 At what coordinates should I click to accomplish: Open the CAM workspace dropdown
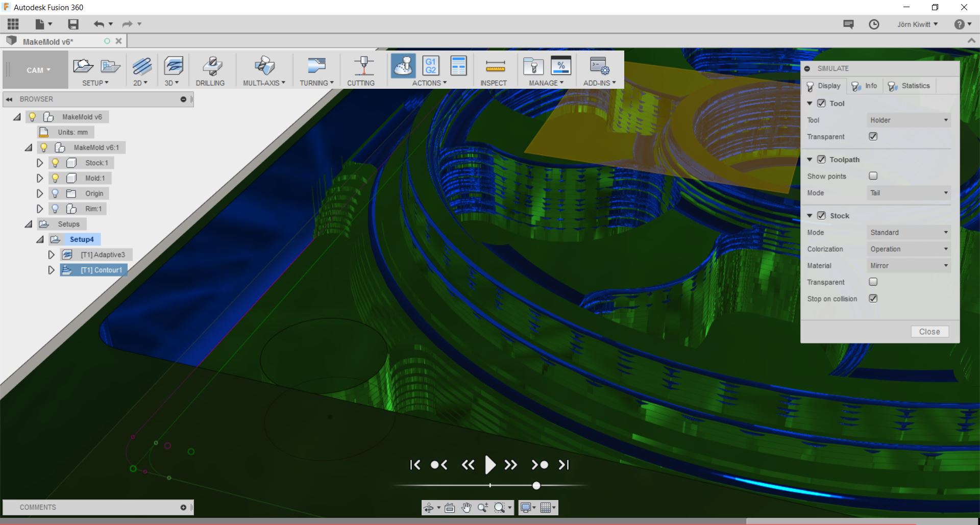(35, 70)
